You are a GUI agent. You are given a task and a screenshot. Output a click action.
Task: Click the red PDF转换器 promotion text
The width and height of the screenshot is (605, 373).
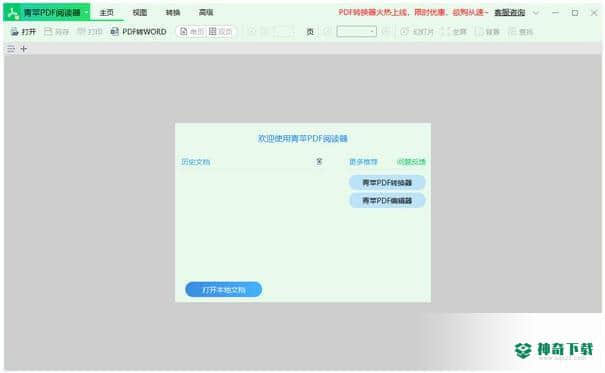[413, 12]
